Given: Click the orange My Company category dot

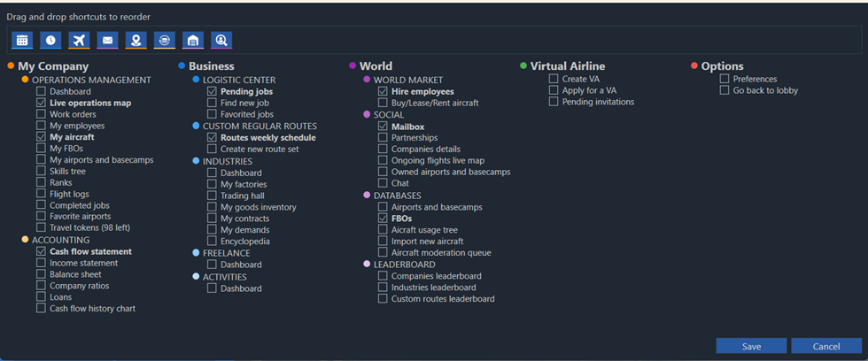Looking at the screenshot, I should click(11, 66).
